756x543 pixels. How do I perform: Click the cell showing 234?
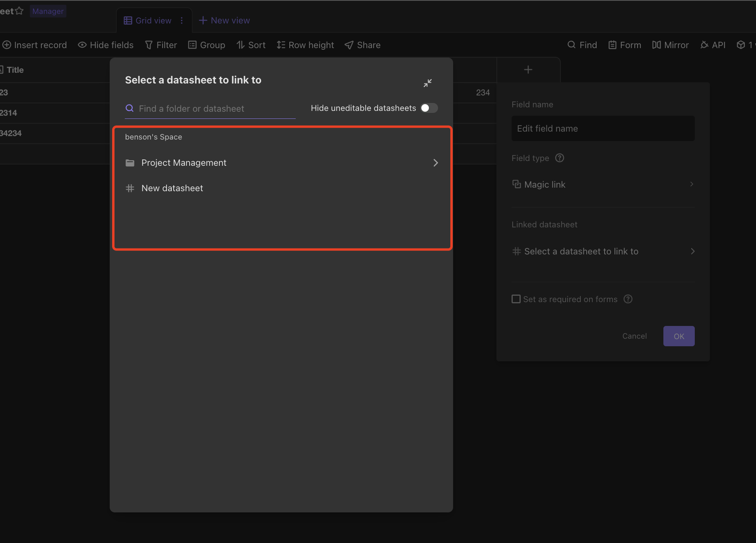click(x=483, y=93)
